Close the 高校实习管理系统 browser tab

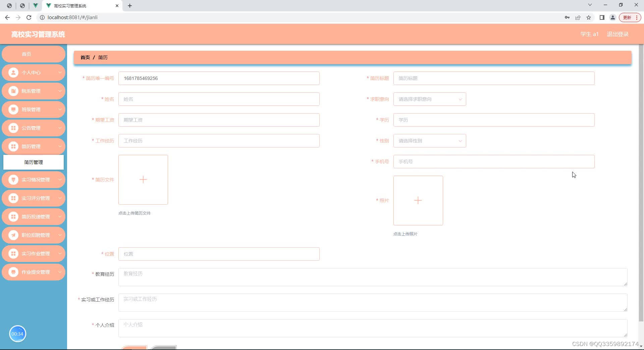tap(117, 6)
